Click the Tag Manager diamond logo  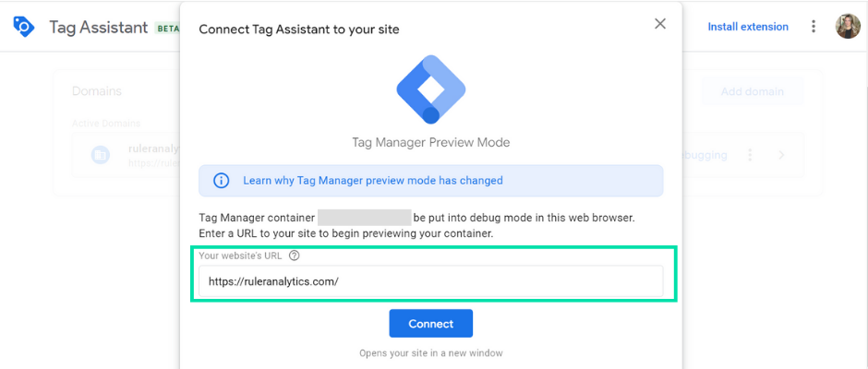(x=430, y=89)
